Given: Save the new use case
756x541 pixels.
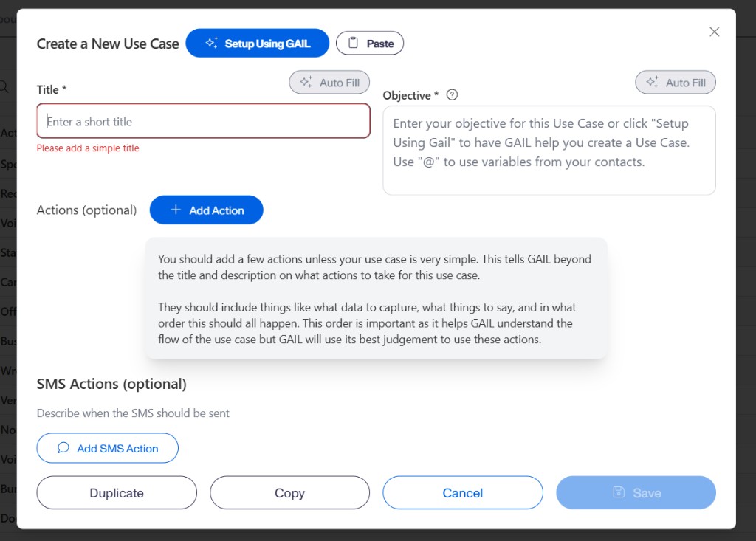Looking at the screenshot, I should tap(636, 492).
